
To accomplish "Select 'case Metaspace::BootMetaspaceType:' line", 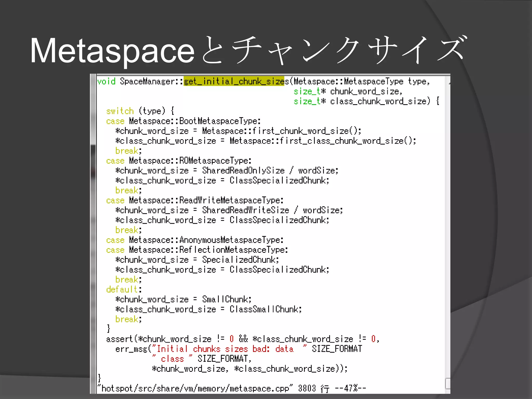I will pyautogui.click(x=183, y=121).
